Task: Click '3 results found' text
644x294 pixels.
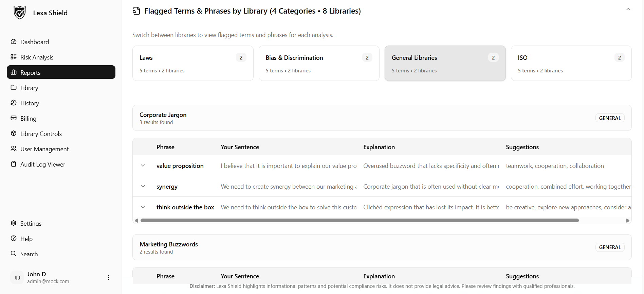Action: (156, 122)
